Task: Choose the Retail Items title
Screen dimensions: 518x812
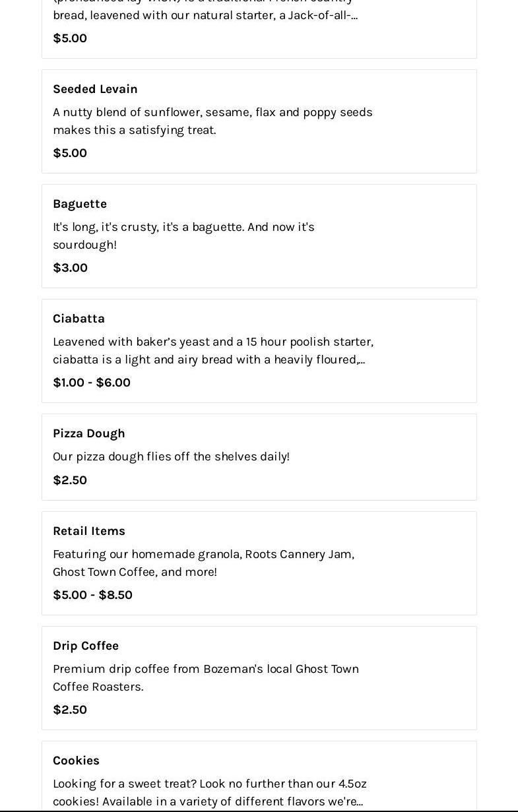Action: pos(88,531)
